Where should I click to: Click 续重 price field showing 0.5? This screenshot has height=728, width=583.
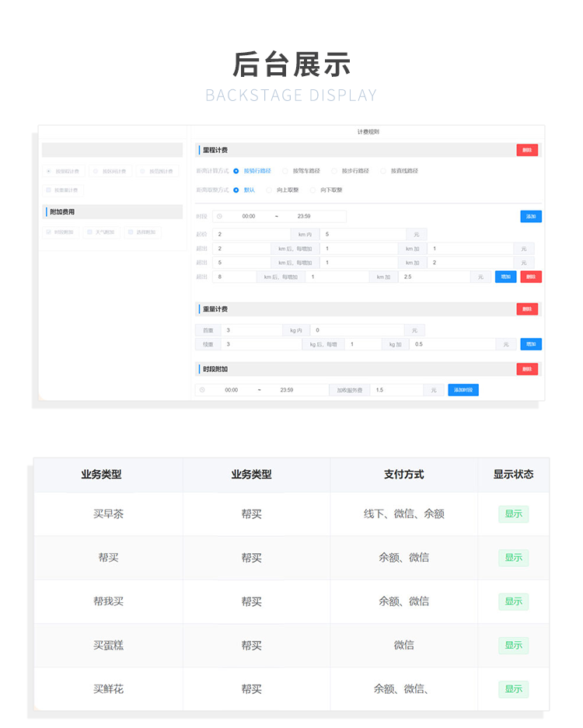click(453, 344)
